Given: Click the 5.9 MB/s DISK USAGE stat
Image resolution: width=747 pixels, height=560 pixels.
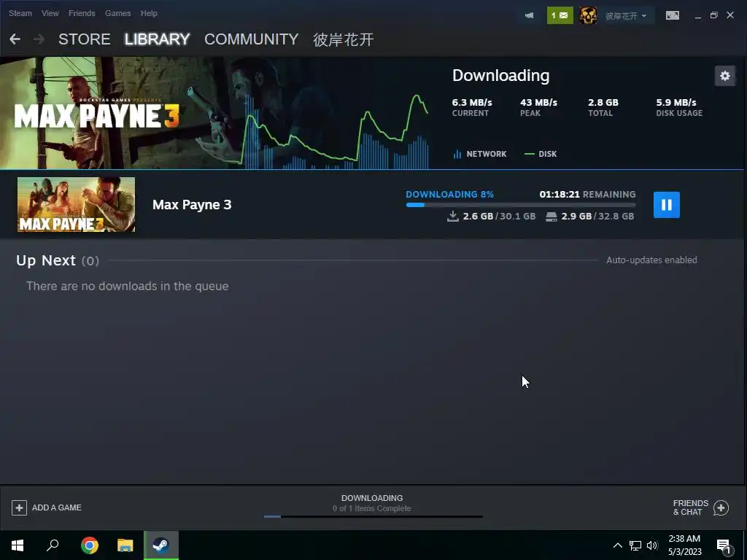Looking at the screenshot, I should pyautogui.click(x=679, y=107).
